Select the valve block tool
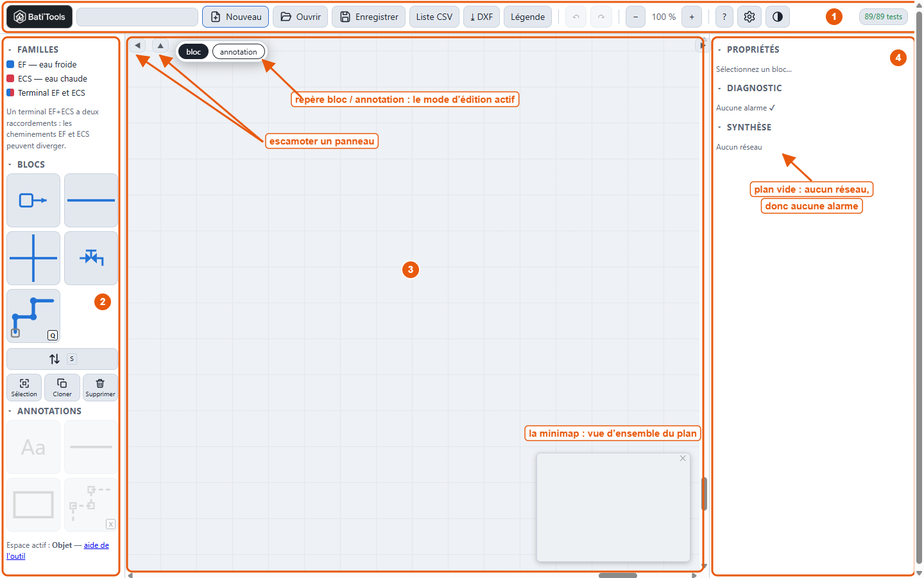Image resolution: width=924 pixels, height=578 pixels. click(x=91, y=258)
